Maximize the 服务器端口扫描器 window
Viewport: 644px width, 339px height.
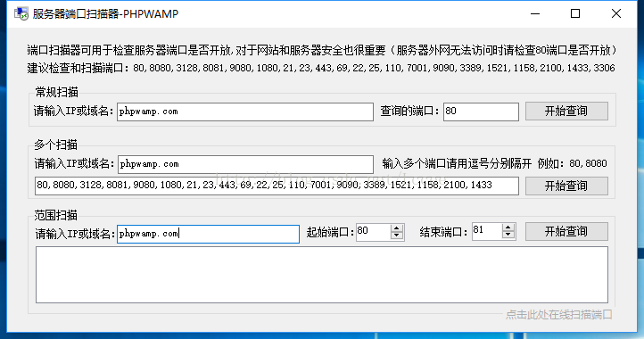[x=575, y=13]
